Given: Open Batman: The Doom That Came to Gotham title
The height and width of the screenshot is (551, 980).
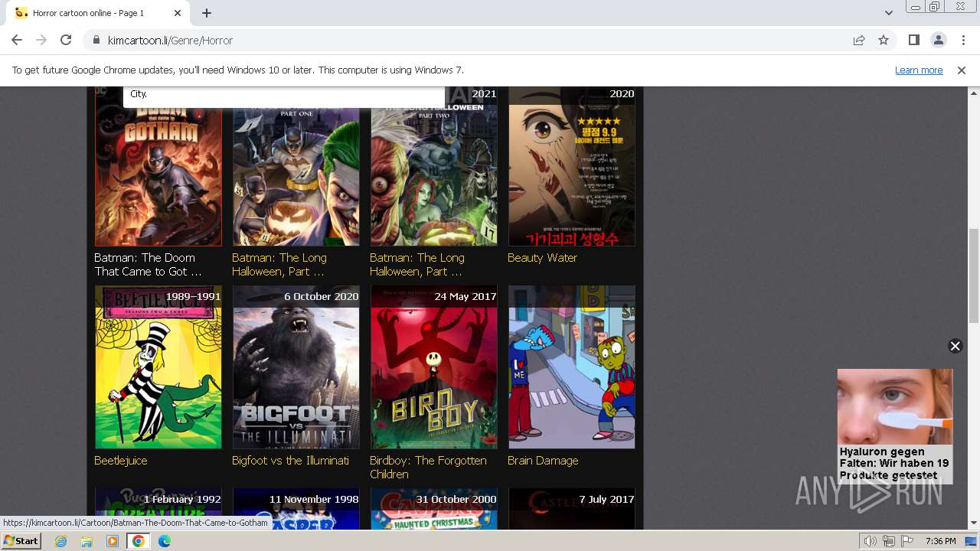Looking at the screenshot, I should point(148,265).
